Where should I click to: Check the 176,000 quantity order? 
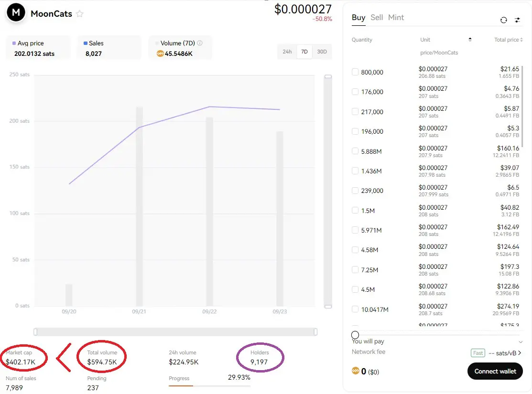click(355, 92)
